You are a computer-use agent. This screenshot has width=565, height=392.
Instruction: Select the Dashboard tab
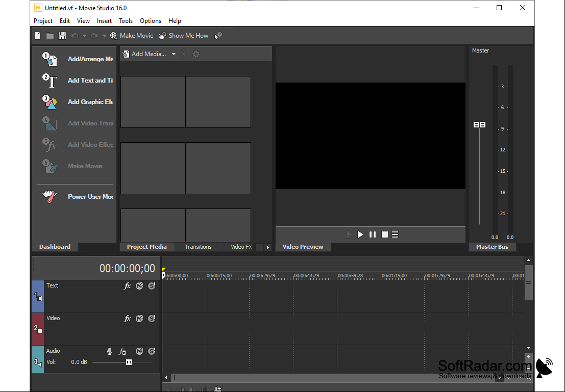[x=55, y=247]
